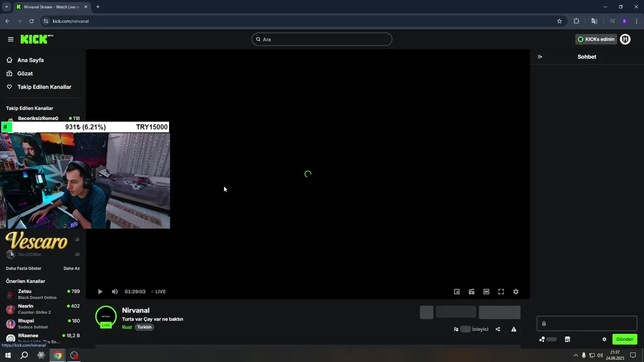Open Windows taskbar search

(24, 355)
